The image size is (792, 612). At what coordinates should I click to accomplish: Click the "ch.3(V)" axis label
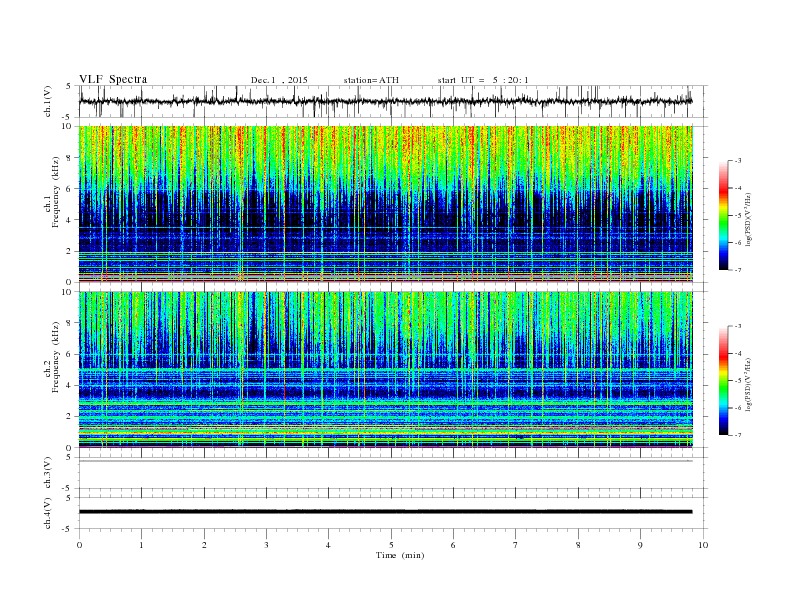click(48, 473)
